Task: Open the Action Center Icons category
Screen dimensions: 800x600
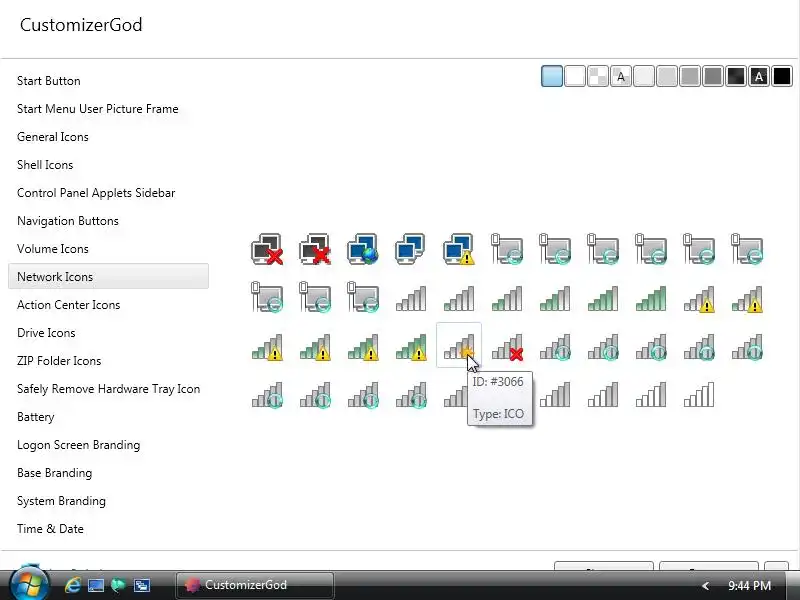Action: [x=68, y=305]
